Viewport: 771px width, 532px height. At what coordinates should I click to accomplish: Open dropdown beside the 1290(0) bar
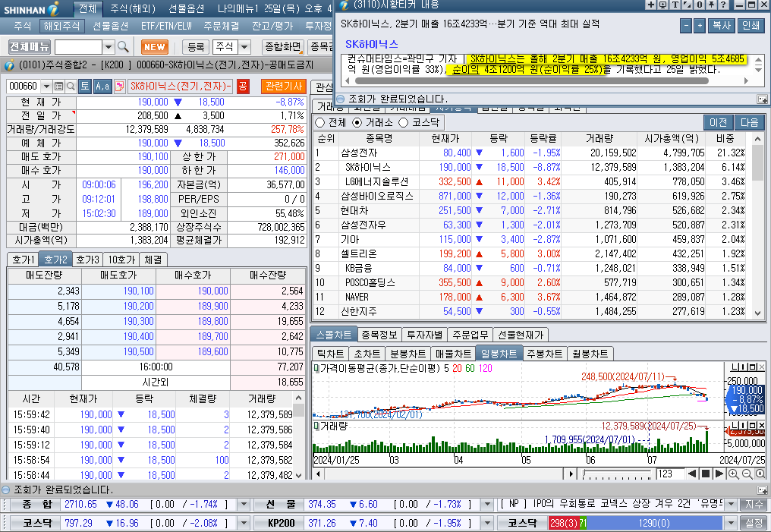click(732, 523)
